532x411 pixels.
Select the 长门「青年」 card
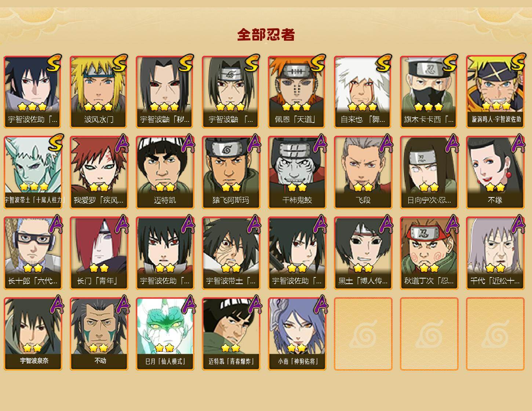pyautogui.click(x=99, y=253)
